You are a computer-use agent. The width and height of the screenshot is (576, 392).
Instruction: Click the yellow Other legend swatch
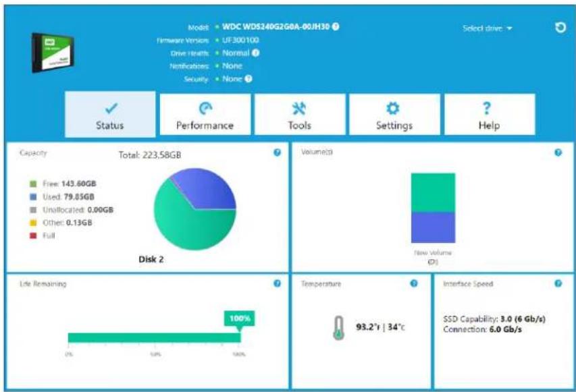click(33, 223)
